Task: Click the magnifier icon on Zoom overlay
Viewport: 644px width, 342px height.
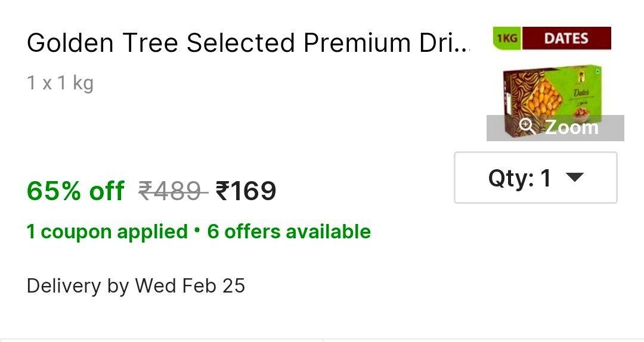Action: tap(526, 126)
